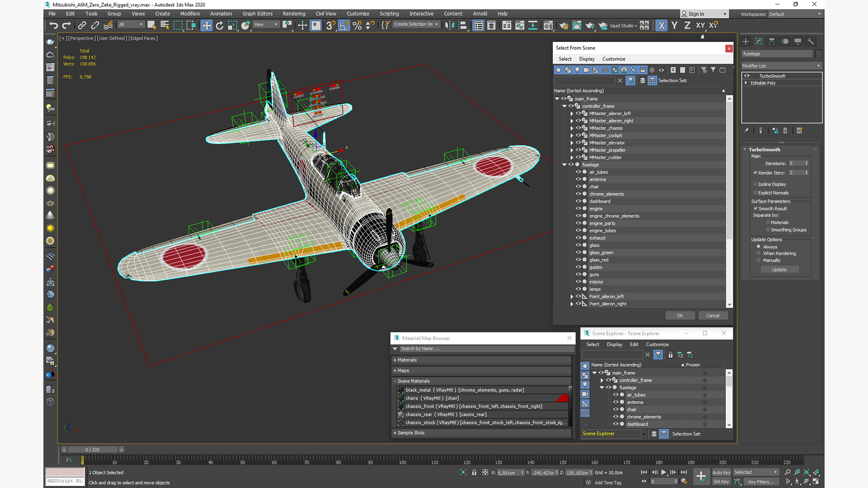Open the Hierarchy panel tab icon

pos(772,41)
